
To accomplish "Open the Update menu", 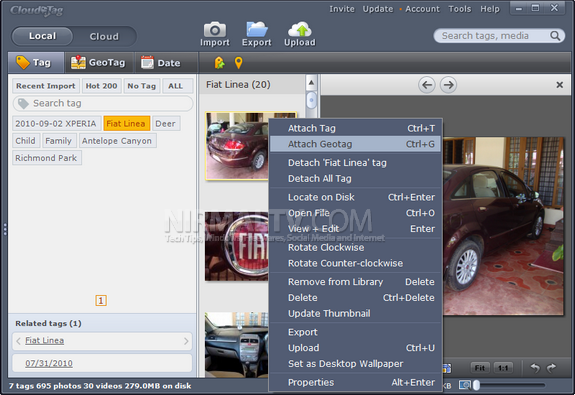I will click(378, 9).
